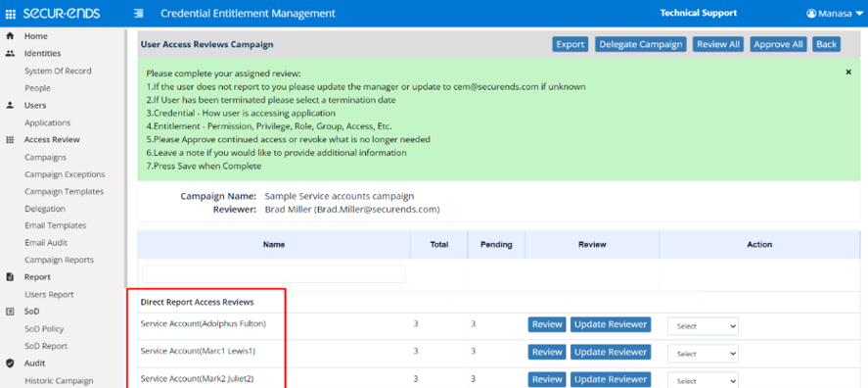
Task: Open Campaign Templates in the sidebar
Action: [x=65, y=192]
